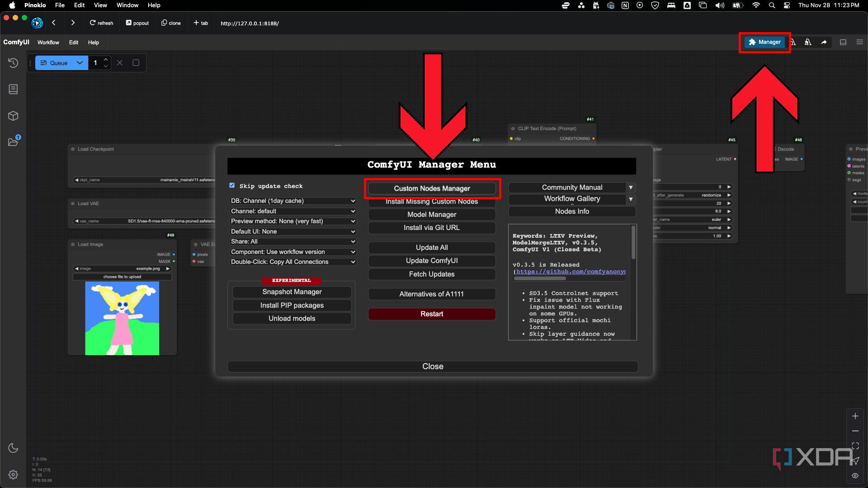This screenshot has height=488, width=868.
Task: Open settings gear in sidebar
Action: pos(13,474)
